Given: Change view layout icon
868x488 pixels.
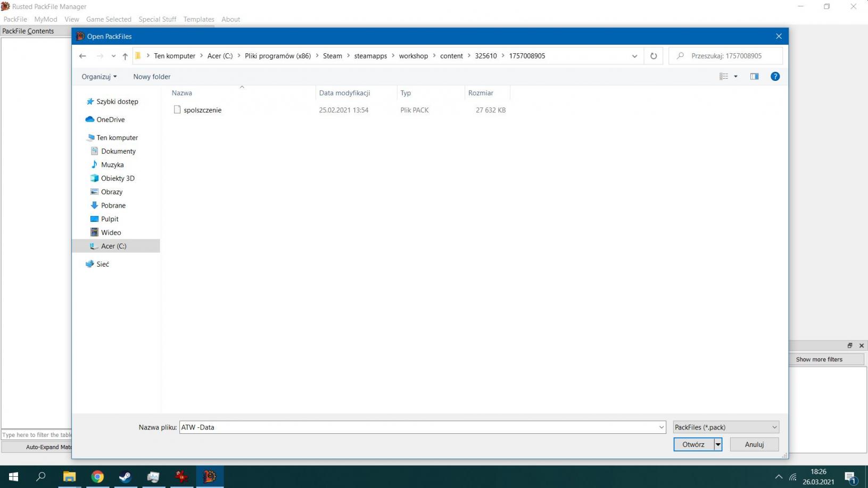Looking at the screenshot, I should point(724,77).
